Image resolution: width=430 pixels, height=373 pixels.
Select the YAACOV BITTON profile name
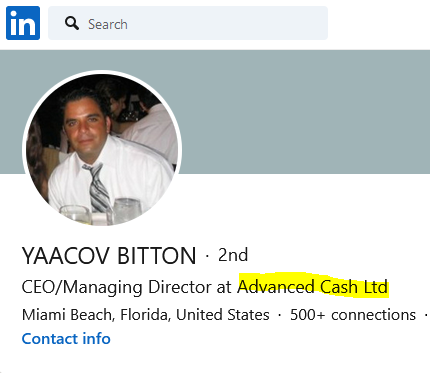coord(109,256)
